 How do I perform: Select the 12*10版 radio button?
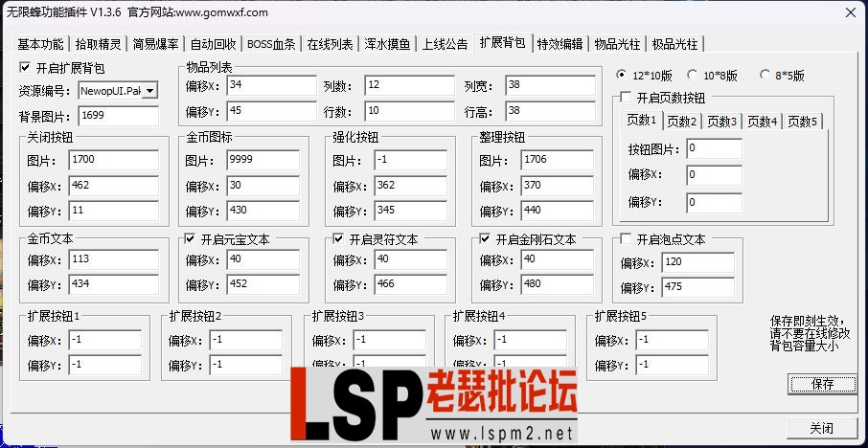(x=622, y=74)
